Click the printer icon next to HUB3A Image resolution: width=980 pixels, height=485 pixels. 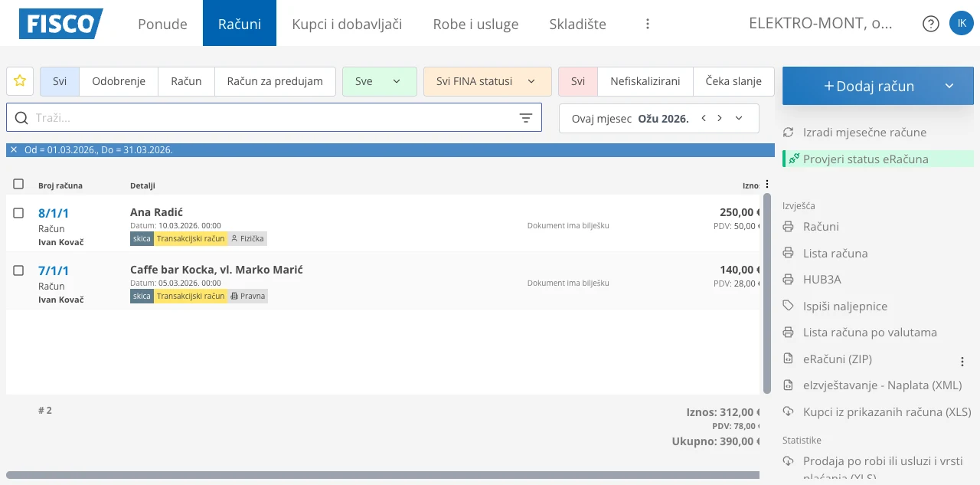point(788,280)
